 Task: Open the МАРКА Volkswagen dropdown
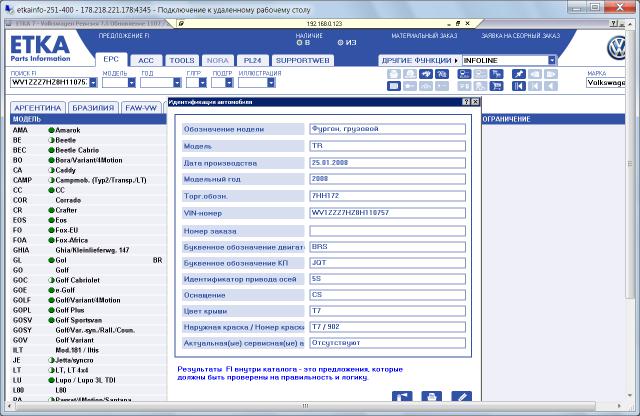coord(606,83)
